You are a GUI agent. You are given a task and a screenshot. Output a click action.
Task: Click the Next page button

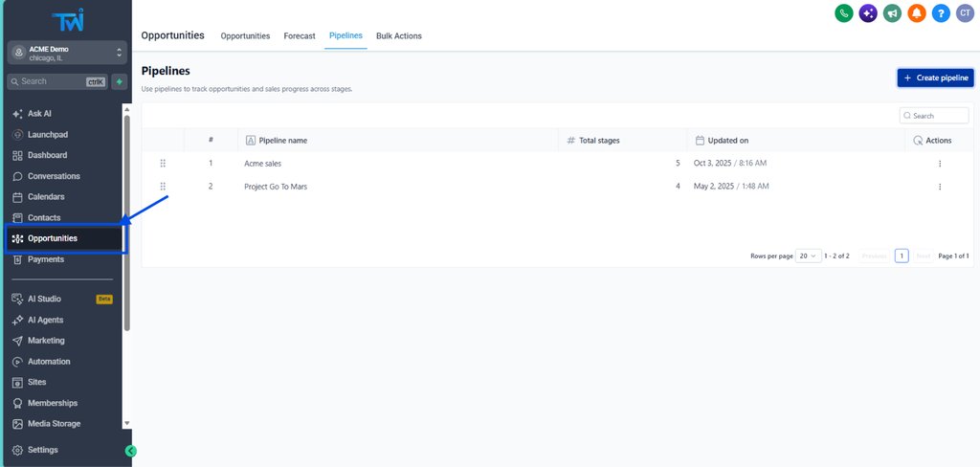924,256
